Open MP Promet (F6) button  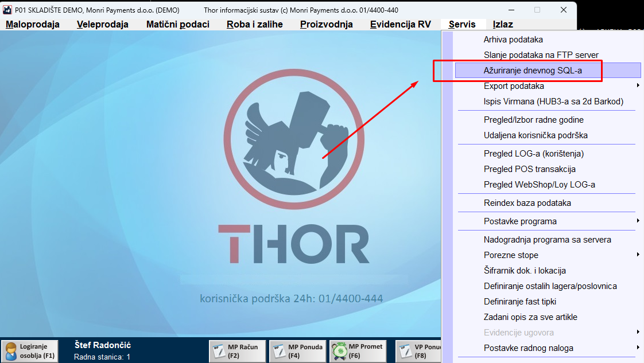(358, 351)
